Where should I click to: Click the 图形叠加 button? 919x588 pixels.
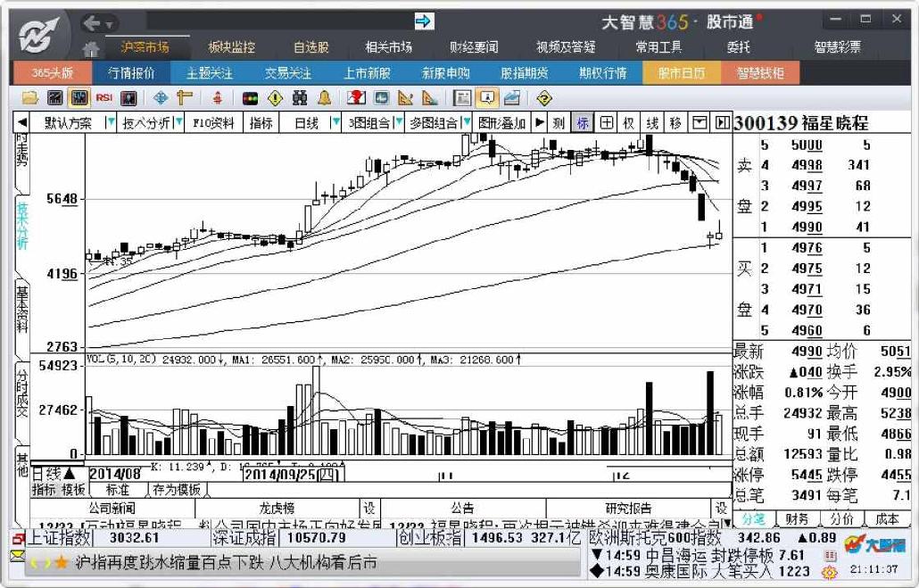click(501, 123)
